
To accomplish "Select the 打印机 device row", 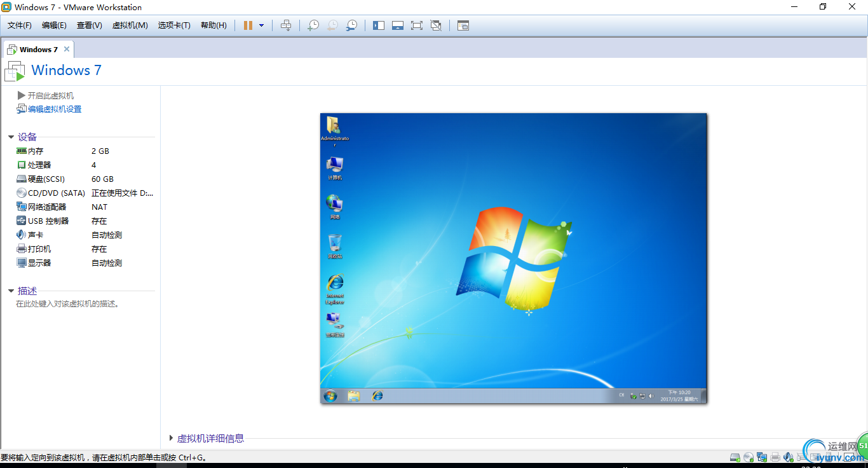I will (x=85, y=249).
